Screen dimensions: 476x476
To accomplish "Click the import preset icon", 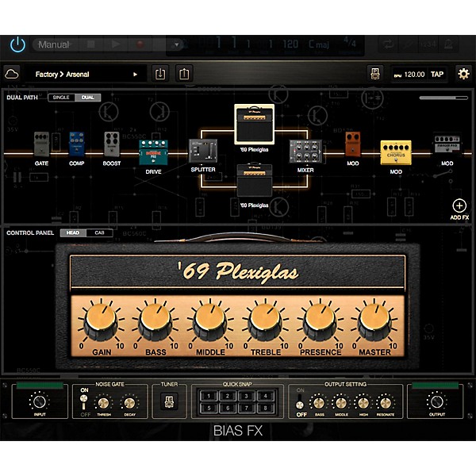I will pos(160,74).
